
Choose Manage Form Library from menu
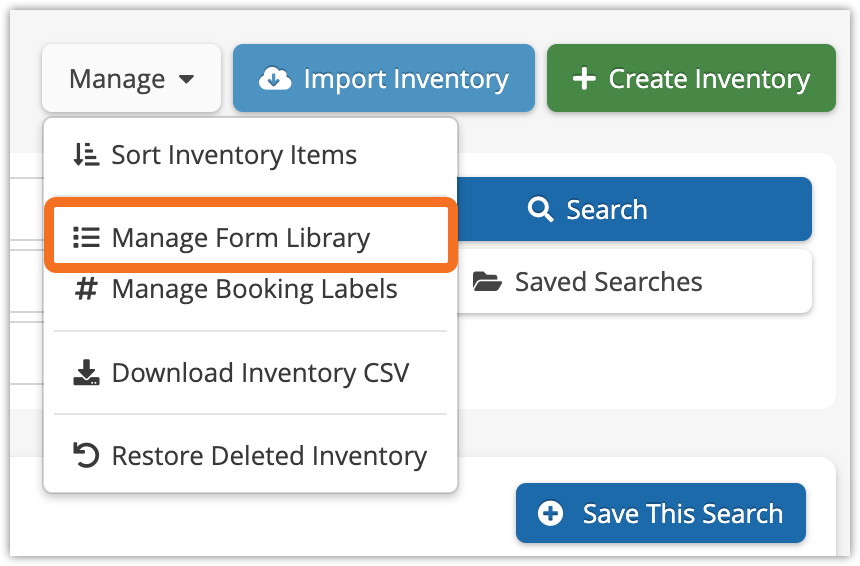250,237
